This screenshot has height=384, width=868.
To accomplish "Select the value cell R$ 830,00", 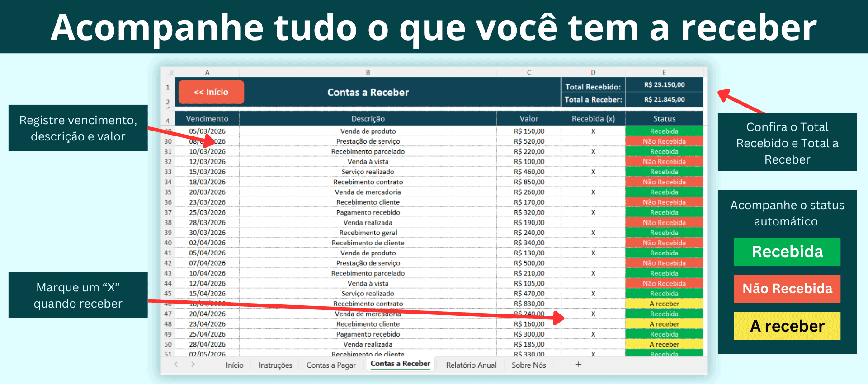I will click(x=529, y=304).
